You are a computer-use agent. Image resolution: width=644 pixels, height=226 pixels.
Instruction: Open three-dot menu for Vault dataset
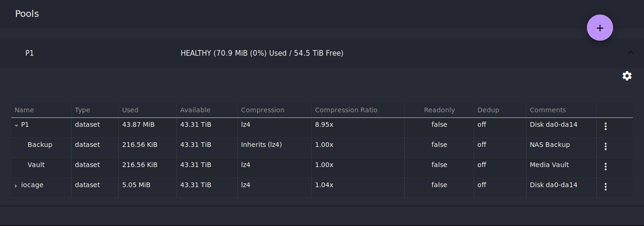pos(606,167)
